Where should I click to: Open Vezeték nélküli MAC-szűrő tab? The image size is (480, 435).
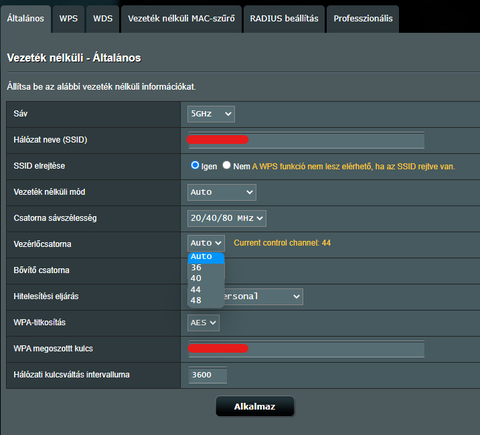181,19
